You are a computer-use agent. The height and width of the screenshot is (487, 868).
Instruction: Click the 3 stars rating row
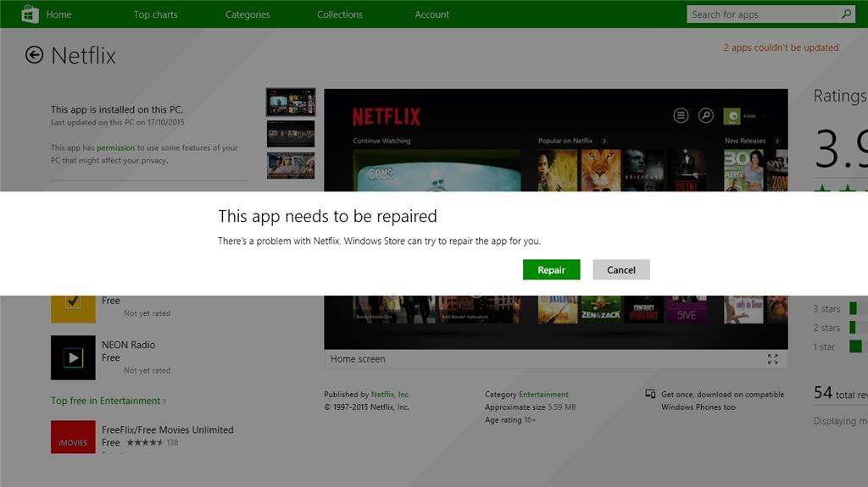[x=840, y=309]
